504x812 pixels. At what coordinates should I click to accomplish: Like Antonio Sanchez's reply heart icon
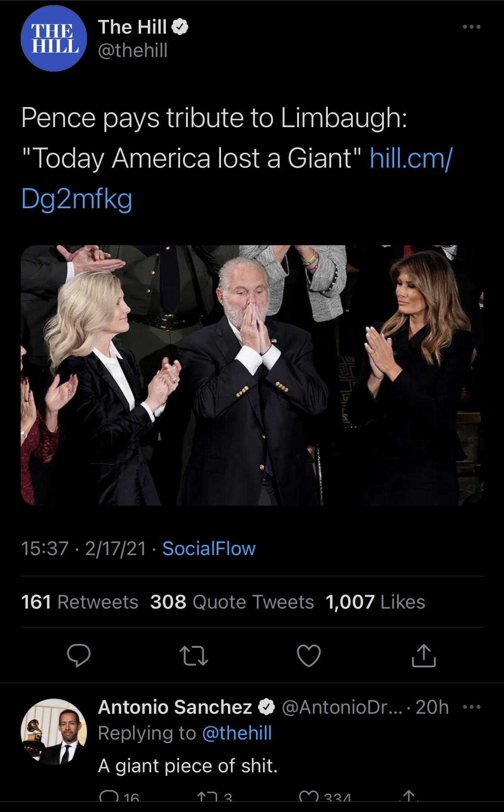[x=311, y=808]
